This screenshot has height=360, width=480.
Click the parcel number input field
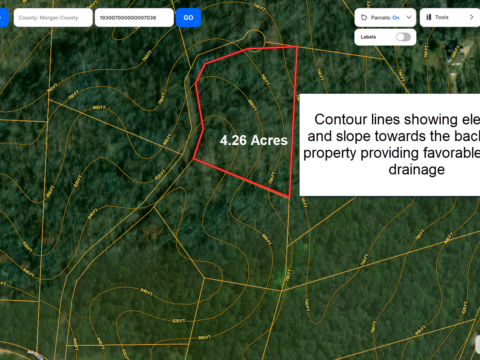(134, 18)
